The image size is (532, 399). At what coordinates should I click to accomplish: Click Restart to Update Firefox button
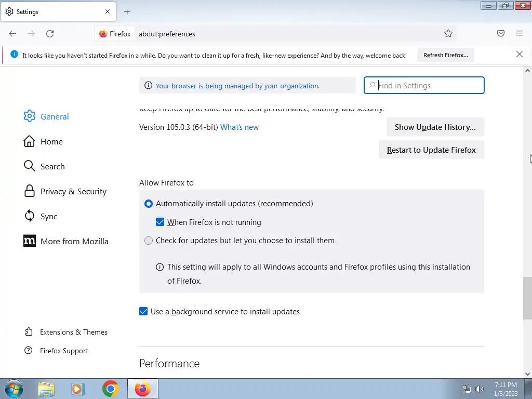(x=431, y=150)
